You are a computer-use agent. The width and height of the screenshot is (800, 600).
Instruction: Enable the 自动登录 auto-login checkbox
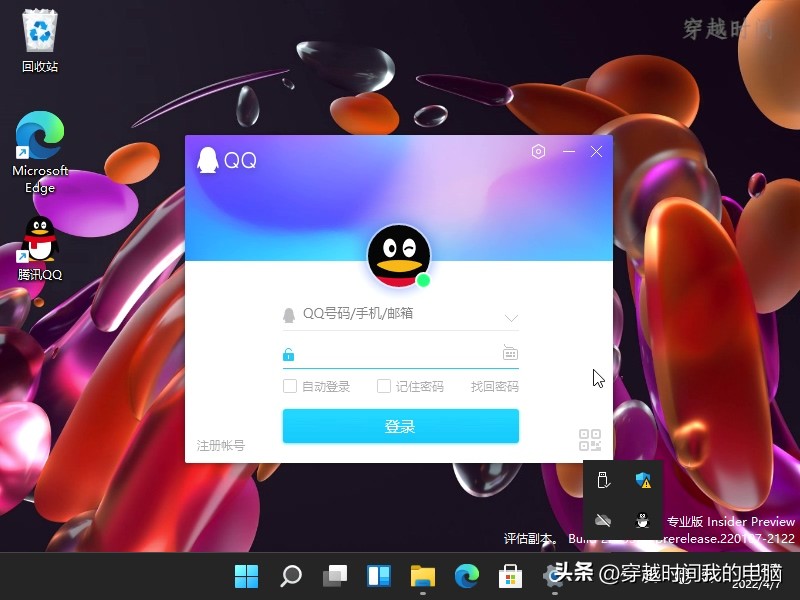coord(290,386)
